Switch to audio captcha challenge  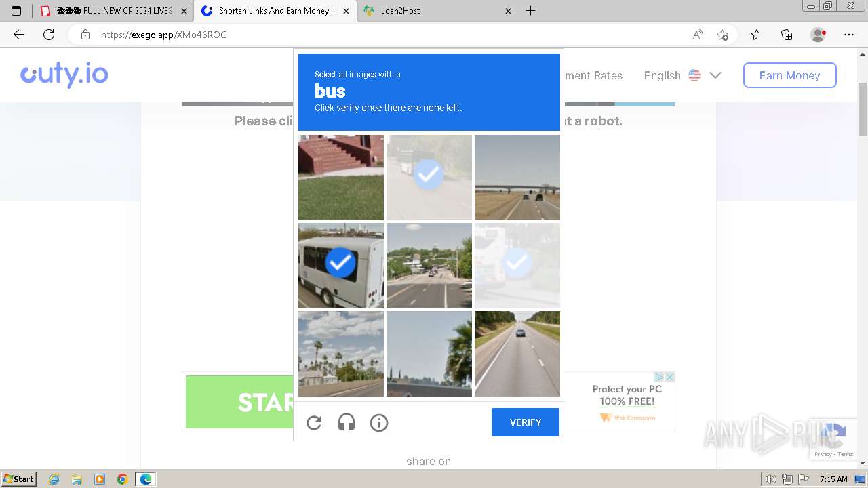pos(347,423)
